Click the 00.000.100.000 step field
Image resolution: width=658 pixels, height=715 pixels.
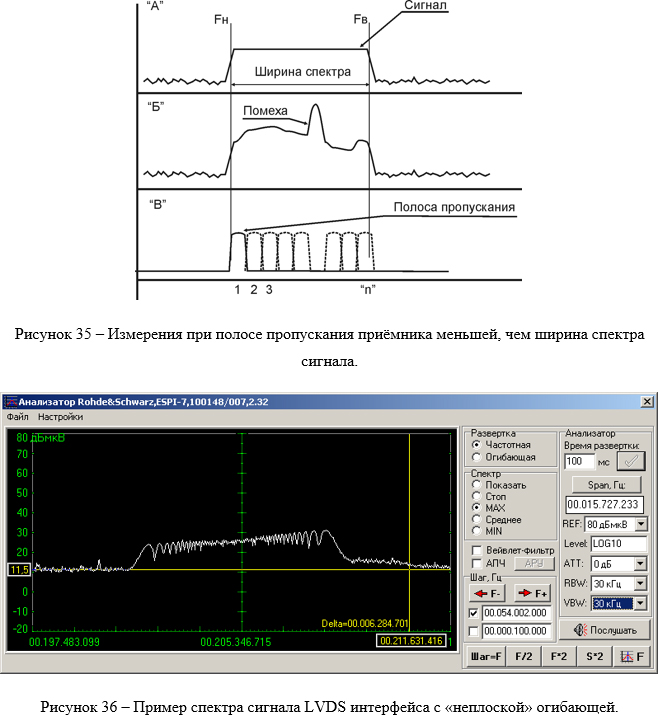tap(516, 631)
